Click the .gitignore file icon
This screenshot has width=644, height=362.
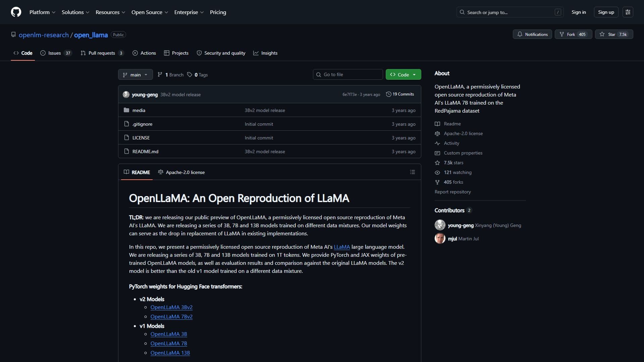pos(126,124)
